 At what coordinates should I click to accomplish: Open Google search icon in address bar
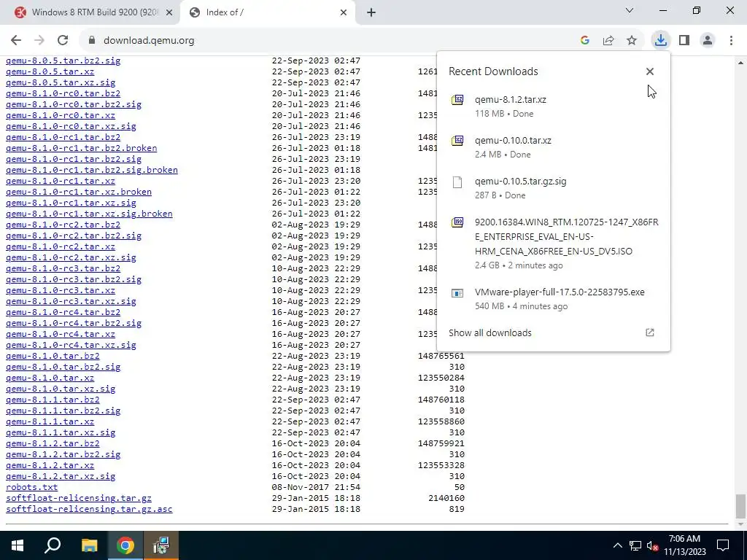point(585,41)
